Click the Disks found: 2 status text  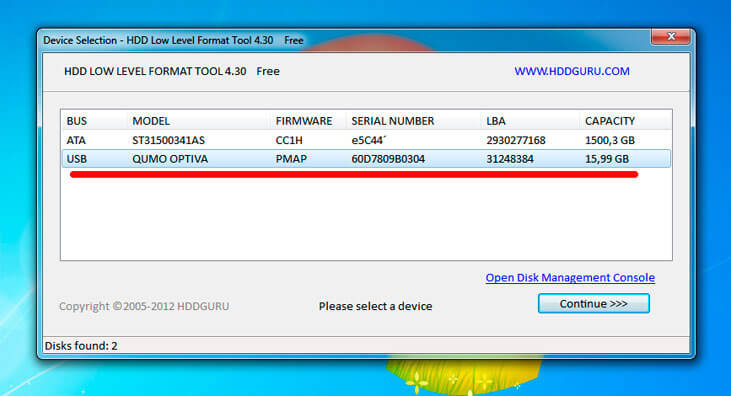click(x=81, y=346)
